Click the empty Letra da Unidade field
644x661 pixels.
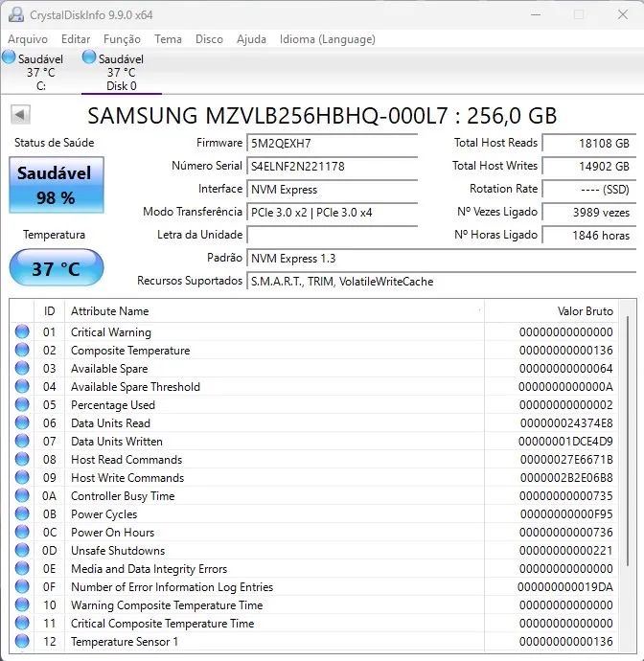[x=332, y=235]
